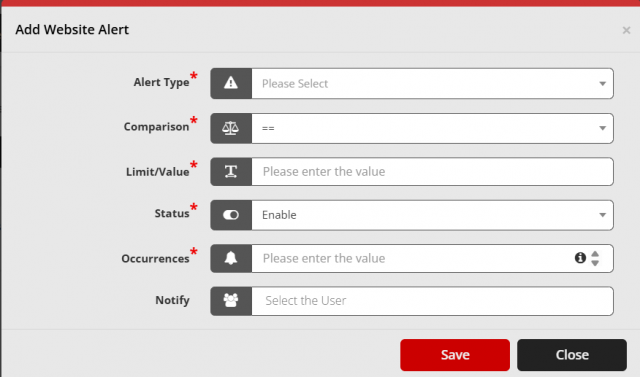
Task: Click the balance scale icon beside Comparison
Action: point(231,128)
